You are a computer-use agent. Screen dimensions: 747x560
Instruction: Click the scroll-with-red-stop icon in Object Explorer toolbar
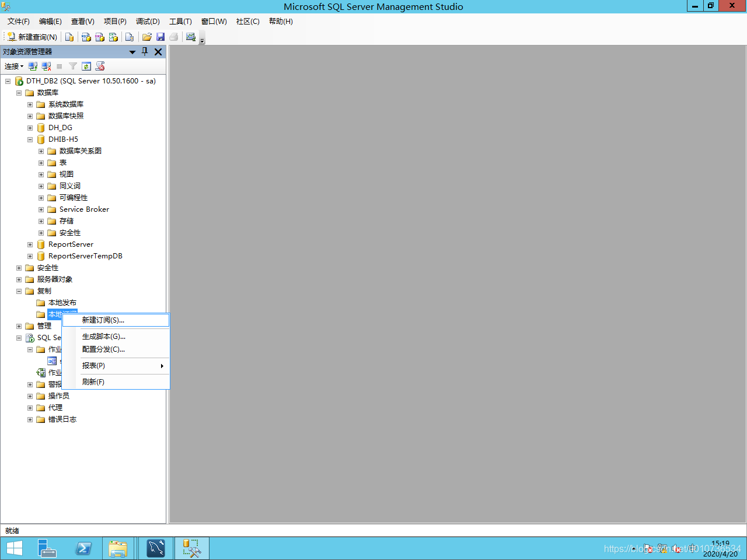tap(100, 66)
